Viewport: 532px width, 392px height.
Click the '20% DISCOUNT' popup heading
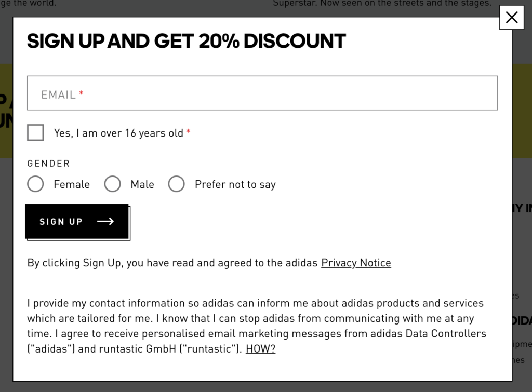coord(187,41)
